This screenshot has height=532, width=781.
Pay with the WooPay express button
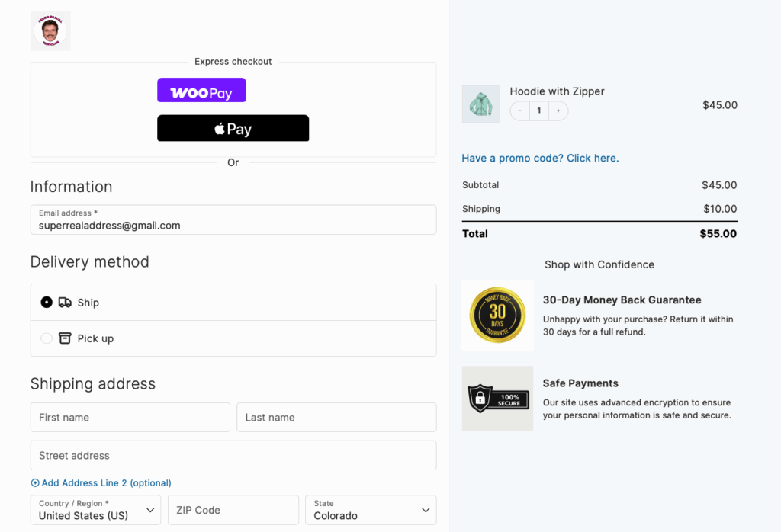tap(201, 90)
